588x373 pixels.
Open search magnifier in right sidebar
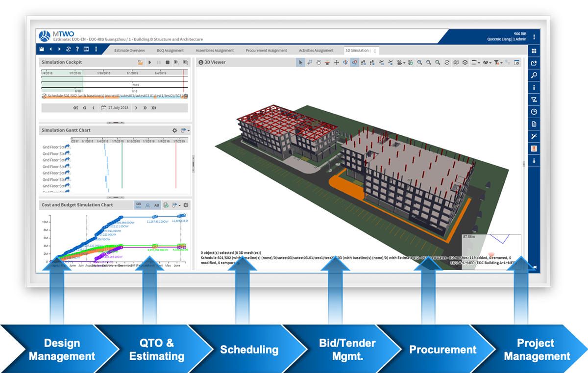pos(534,75)
